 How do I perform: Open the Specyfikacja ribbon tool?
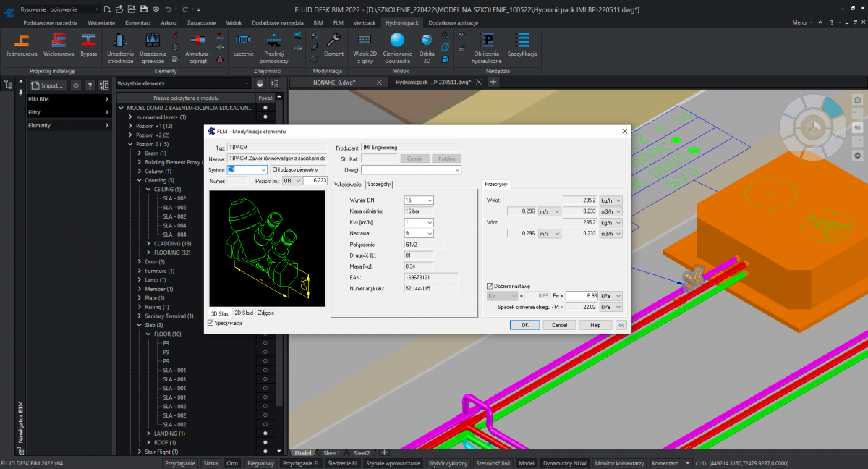pyautogui.click(x=522, y=45)
